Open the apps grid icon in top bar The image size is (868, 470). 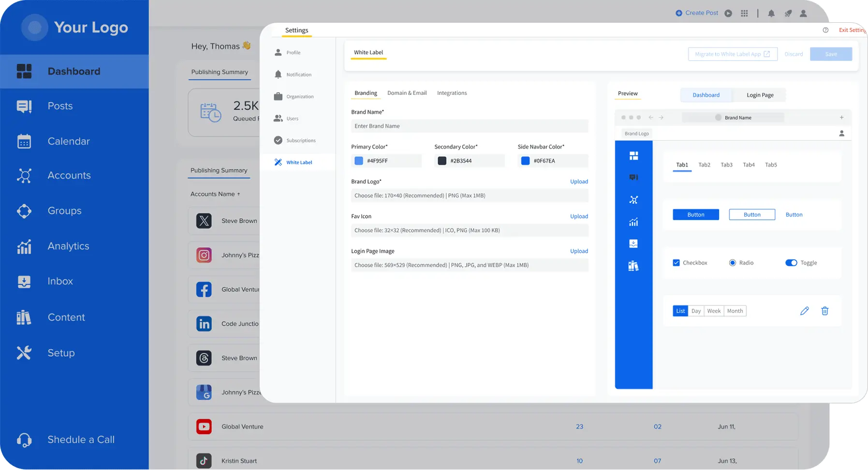(x=744, y=14)
